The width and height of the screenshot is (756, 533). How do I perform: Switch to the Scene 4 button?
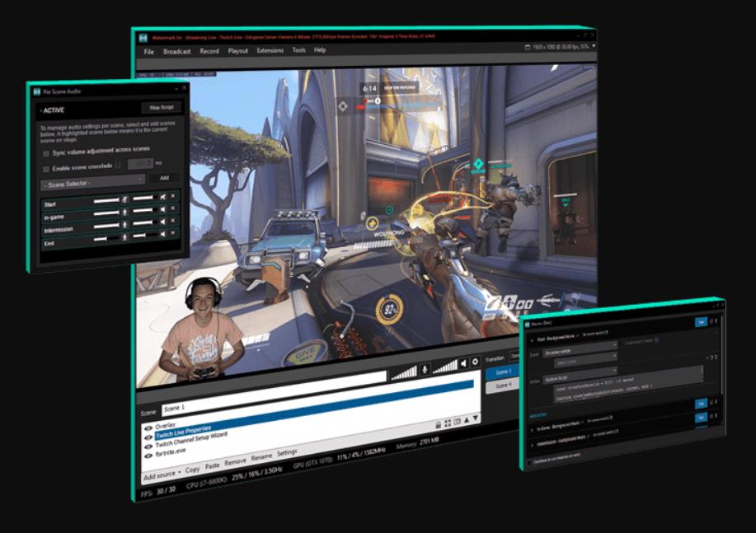coord(504,386)
